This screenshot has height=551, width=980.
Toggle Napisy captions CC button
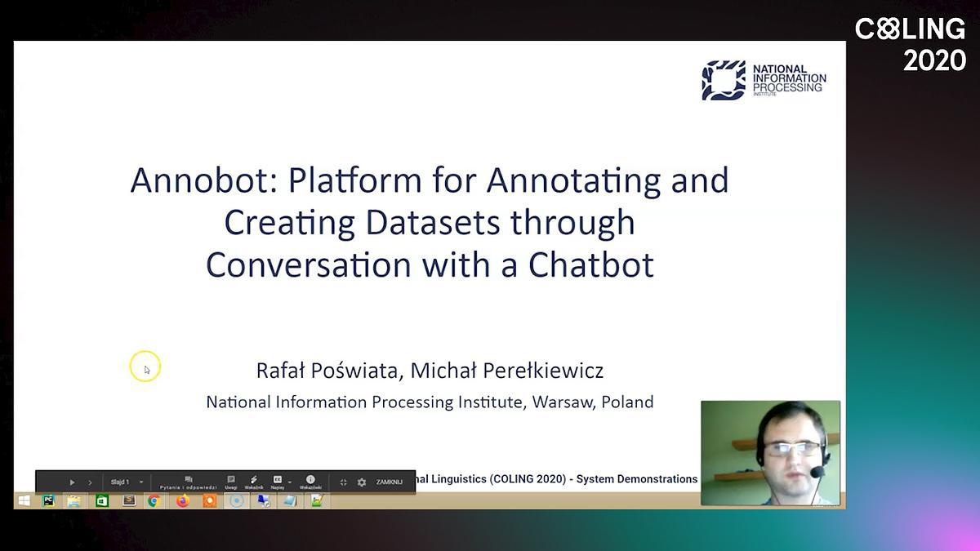[278, 481]
